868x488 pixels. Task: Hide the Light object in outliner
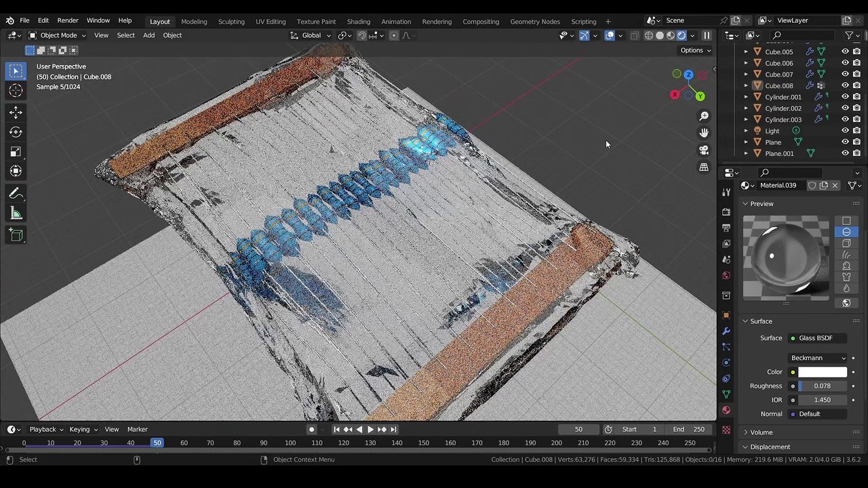(x=845, y=131)
